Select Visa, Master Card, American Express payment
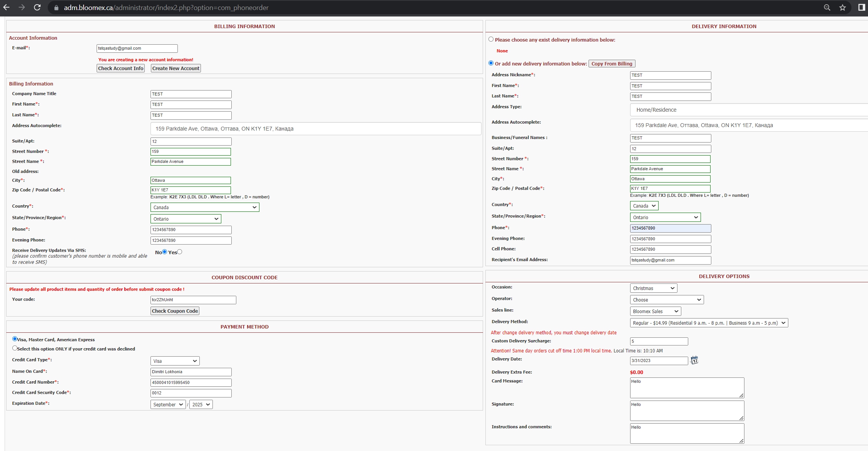The width and height of the screenshot is (868, 451). 15,339
